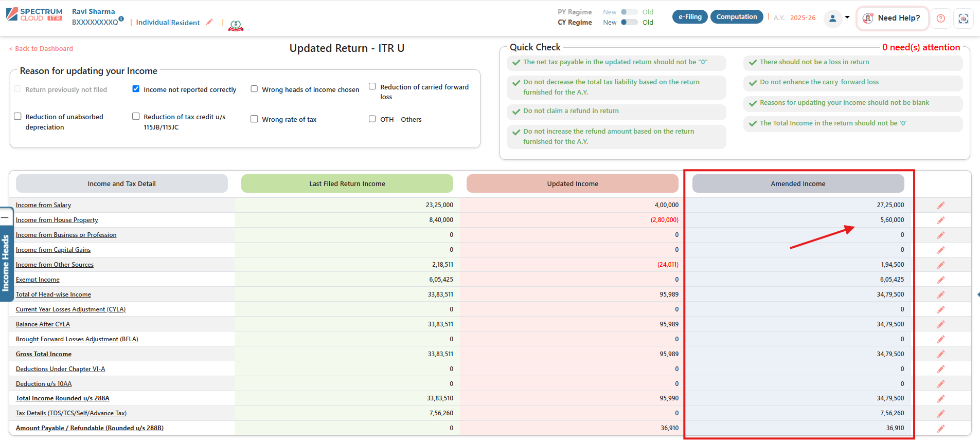The image size is (980, 443).
Task: Edit amended CYLA row pencil icon
Action: [x=941, y=309]
